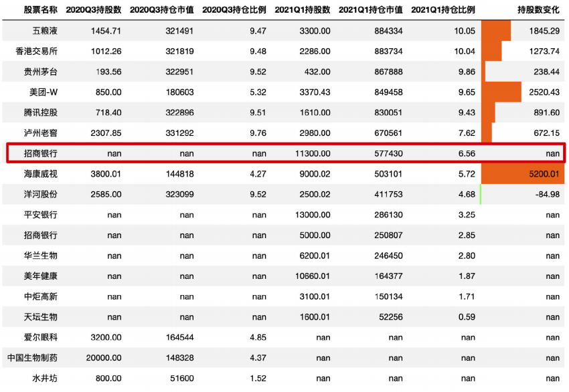
Task: Click the 20000.00 share count value
Action: tap(104, 358)
